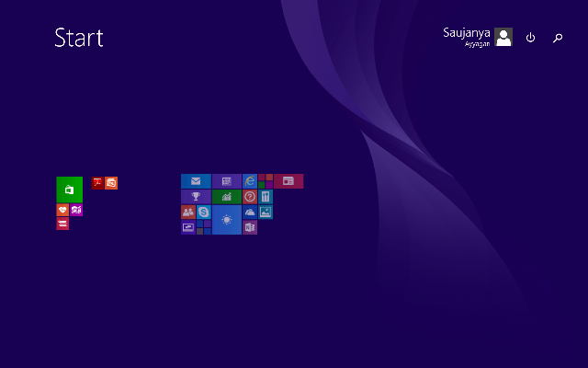Open the large Weather sun tile

pos(227,220)
